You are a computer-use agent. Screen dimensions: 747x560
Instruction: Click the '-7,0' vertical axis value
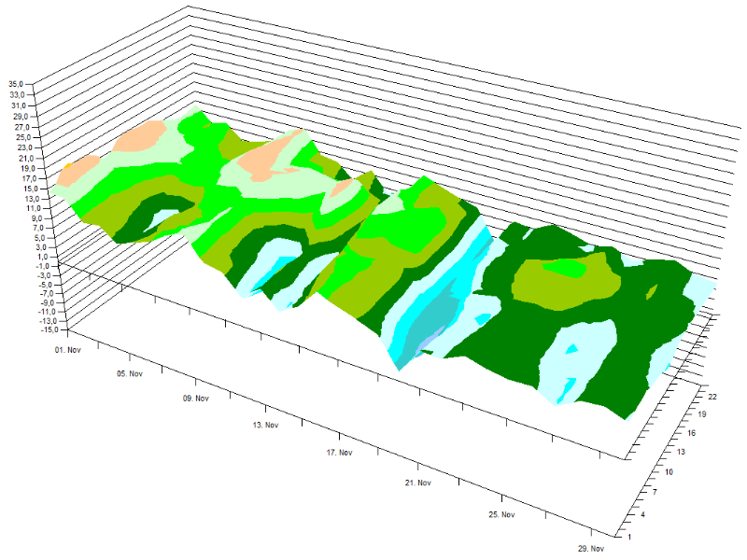[x=46, y=294]
